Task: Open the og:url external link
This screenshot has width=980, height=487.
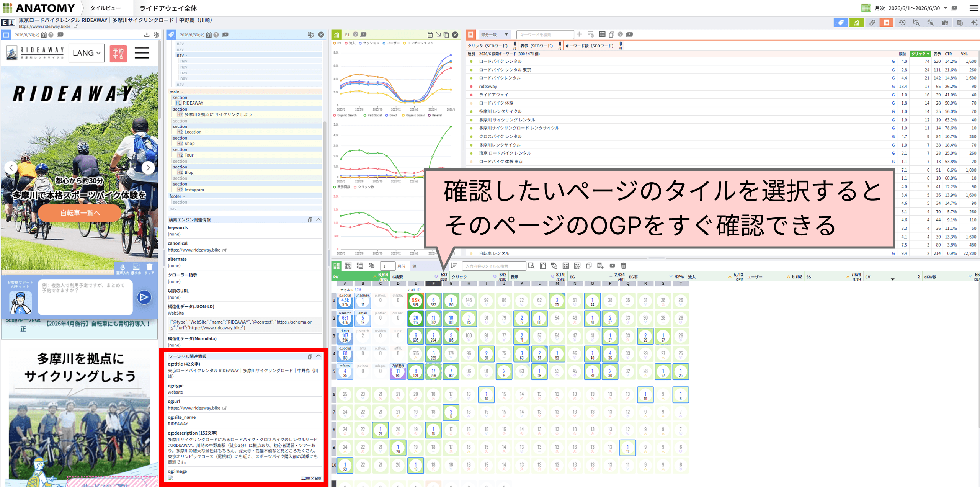Action: click(225, 408)
